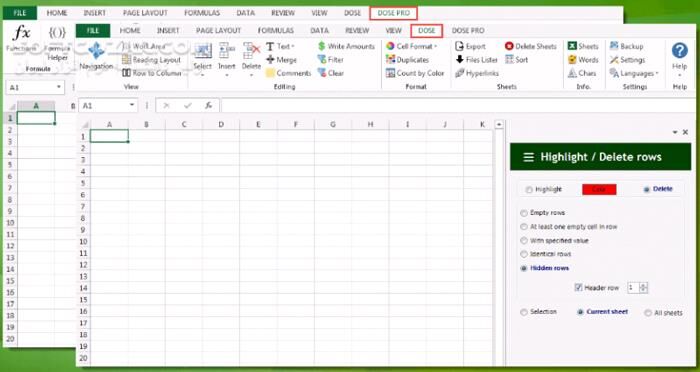Click the Export tool
This screenshot has width=700, height=372.
(x=470, y=46)
